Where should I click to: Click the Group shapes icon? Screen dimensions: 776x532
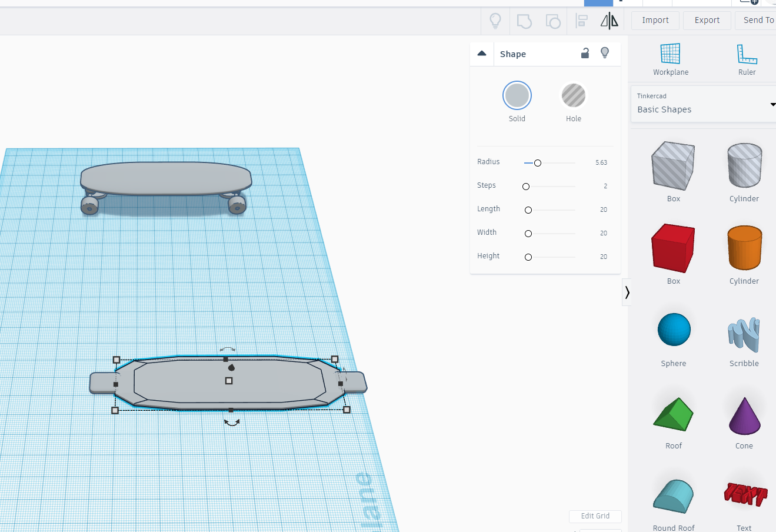tap(524, 21)
